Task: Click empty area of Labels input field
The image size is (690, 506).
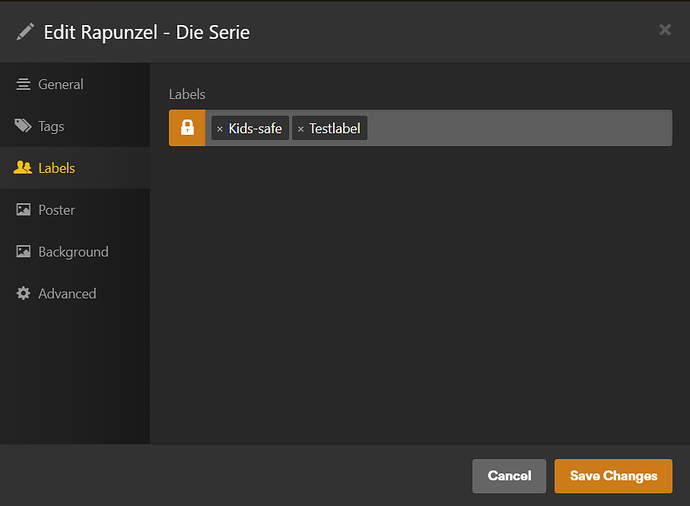Action: point(519,128)
